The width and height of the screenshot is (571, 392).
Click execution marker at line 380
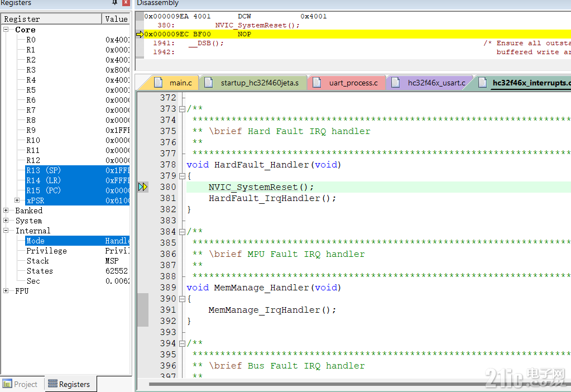[143, 187]
